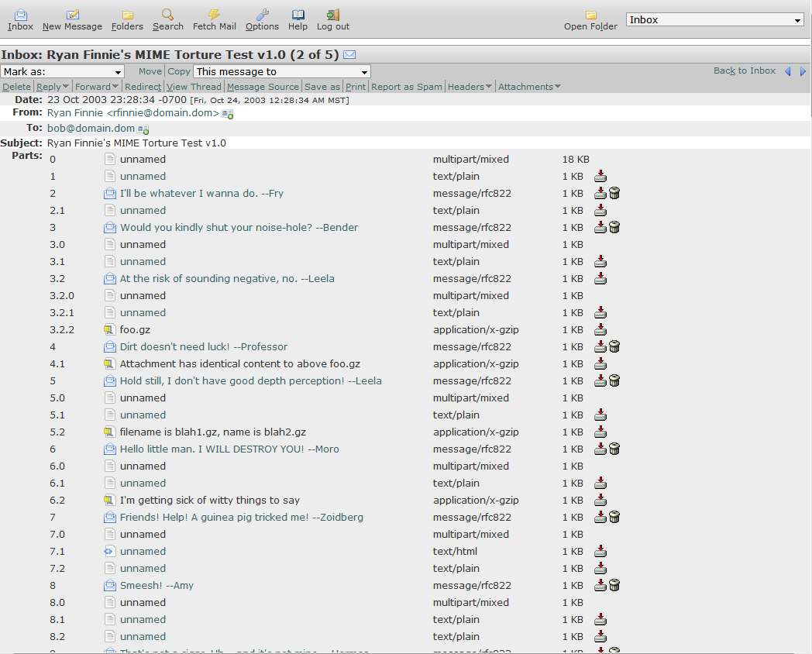
Task: Open "I'll be whatever I wanna do" part
Action: click(202, 194)
